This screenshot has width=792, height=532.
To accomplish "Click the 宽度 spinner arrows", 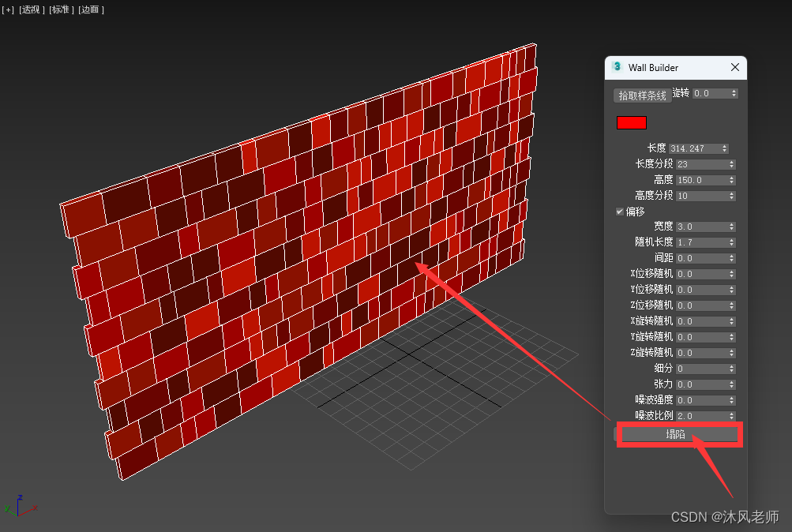I will pos(732,227).
